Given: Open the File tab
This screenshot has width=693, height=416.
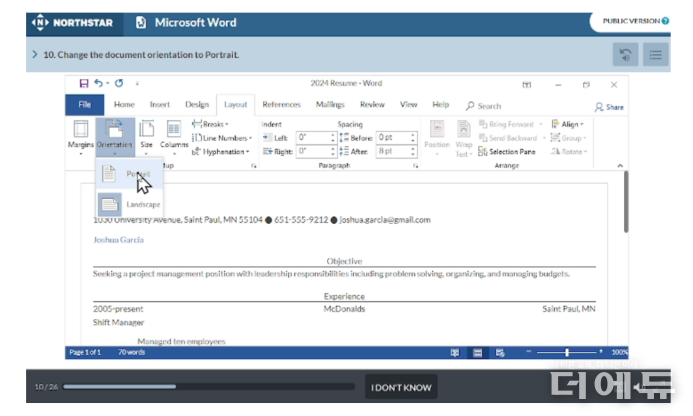Looking at the screenshot, I should pos(84,105).
